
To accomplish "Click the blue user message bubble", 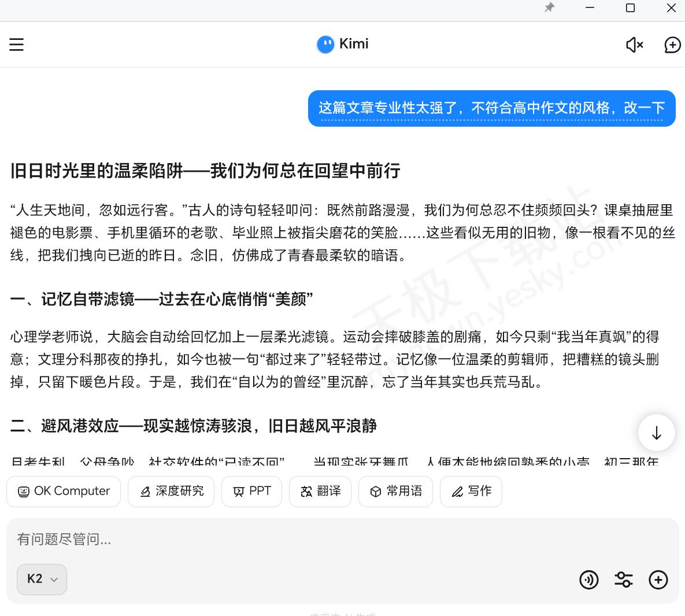I will tap(491, 108).
